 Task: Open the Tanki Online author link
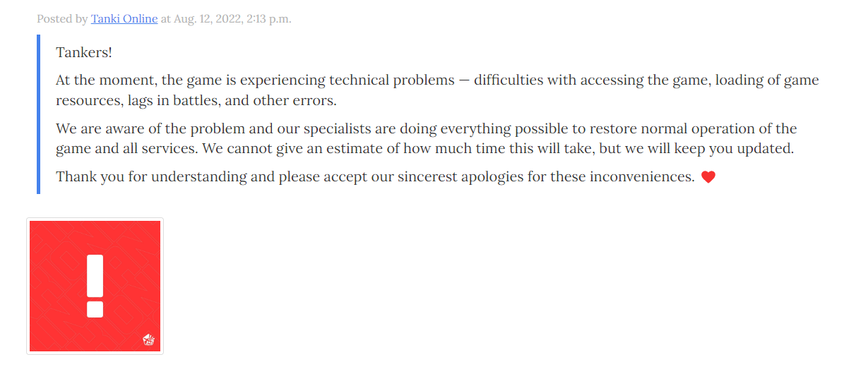tap(124, 19)
